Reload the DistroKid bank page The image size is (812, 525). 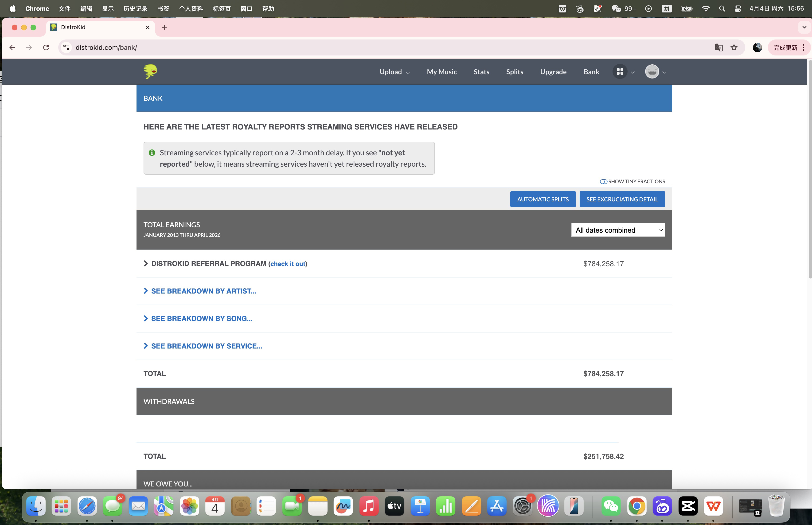tap(46, 47)
